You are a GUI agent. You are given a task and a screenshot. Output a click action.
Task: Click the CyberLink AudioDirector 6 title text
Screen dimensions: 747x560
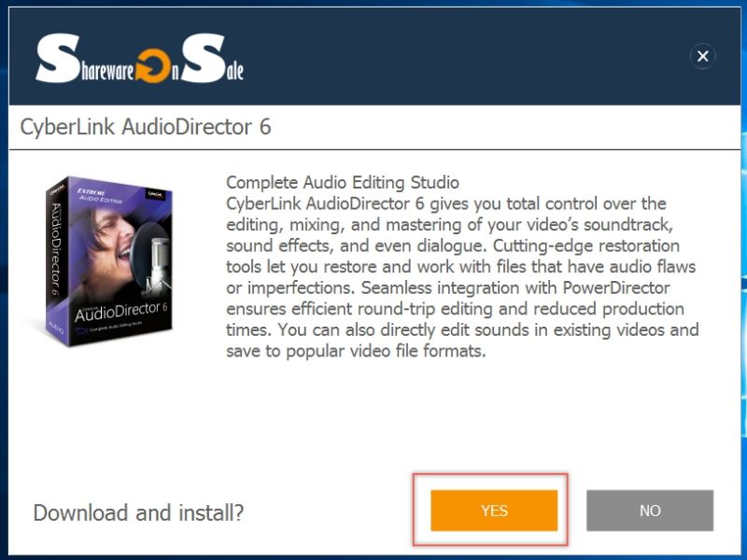pyautogui.click(x=146, y=127)
